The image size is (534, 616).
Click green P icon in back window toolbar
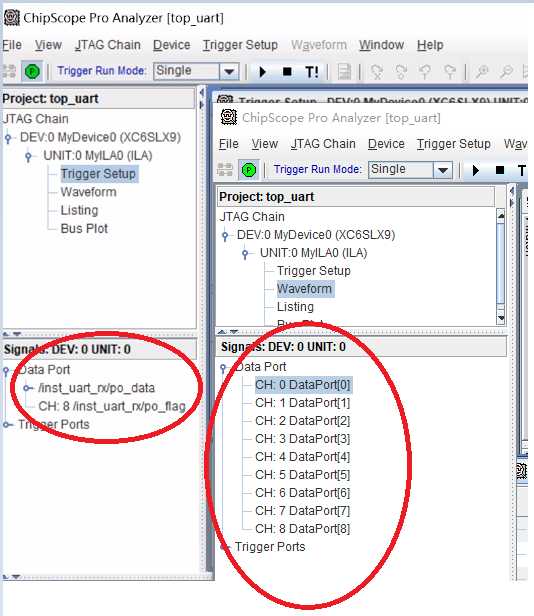click(32, 72)
